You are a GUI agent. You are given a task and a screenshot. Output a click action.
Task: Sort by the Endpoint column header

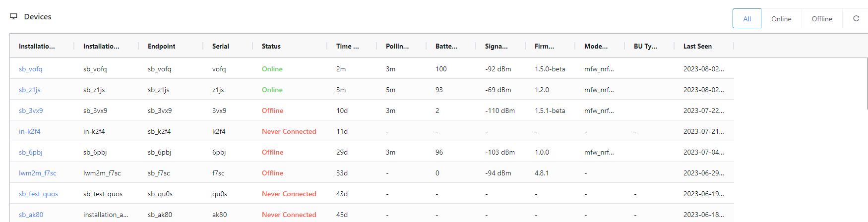coord(162,46)
